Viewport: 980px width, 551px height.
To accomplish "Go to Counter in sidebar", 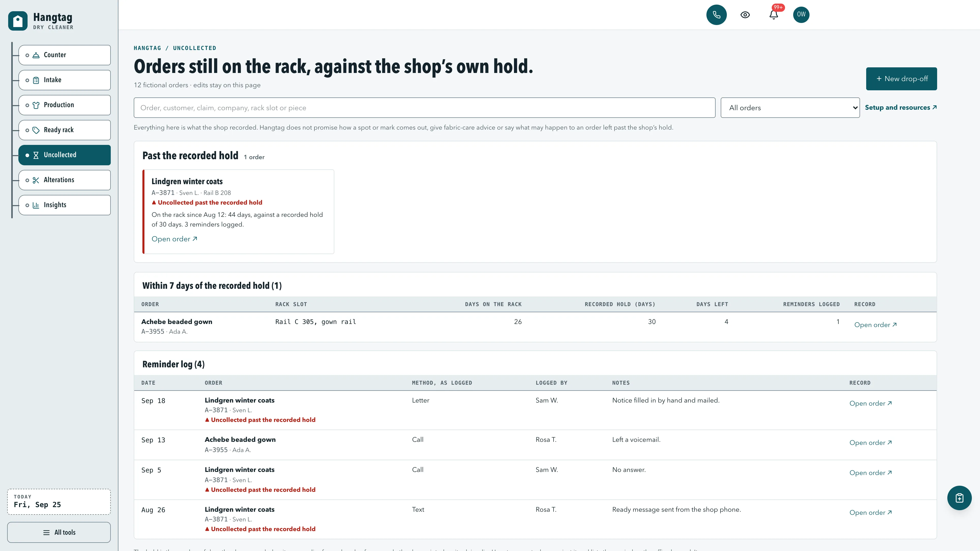I will pos(64,55).
